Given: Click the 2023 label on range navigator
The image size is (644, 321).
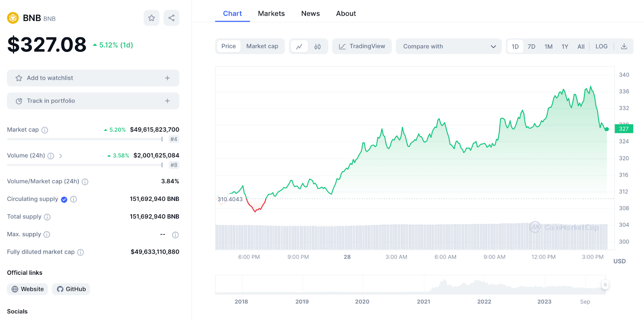Looking at the screenshot, I should pyautogui.click(x=544, y=302).
